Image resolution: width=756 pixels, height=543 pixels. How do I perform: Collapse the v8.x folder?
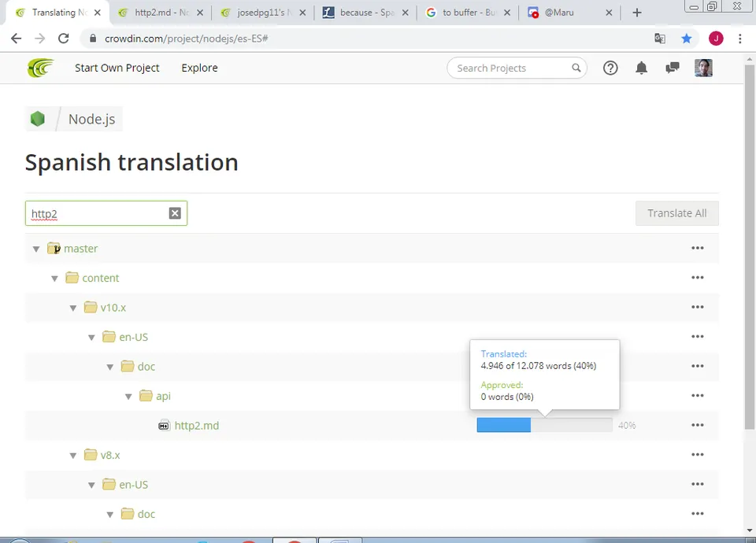[x=72, y=456]
